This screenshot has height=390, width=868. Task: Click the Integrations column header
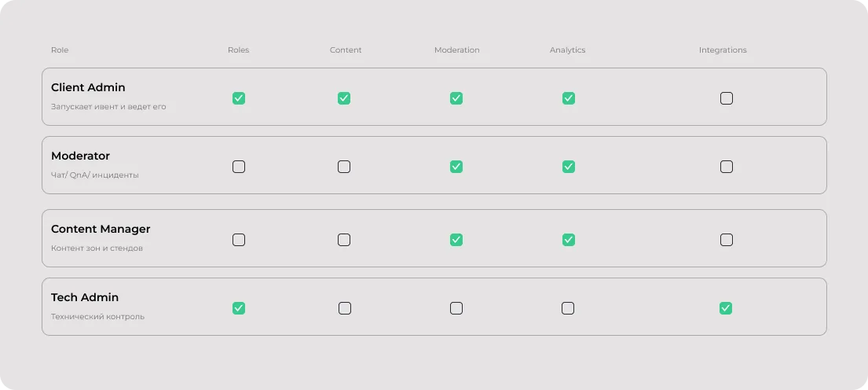pyautogui.click(x=723, y=50)
